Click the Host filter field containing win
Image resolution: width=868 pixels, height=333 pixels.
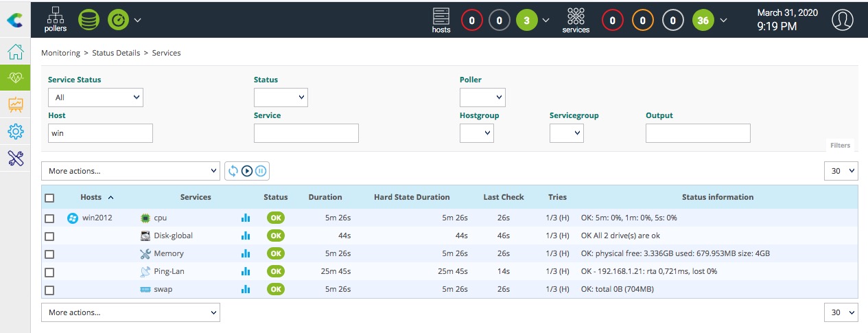pyautogui.click(x=100, y=133)
